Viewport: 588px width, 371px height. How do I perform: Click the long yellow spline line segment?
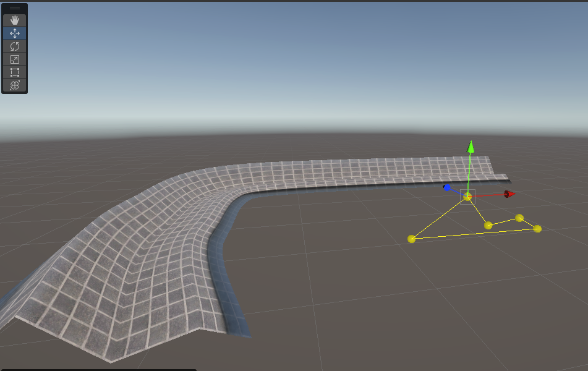pos(474,234)
